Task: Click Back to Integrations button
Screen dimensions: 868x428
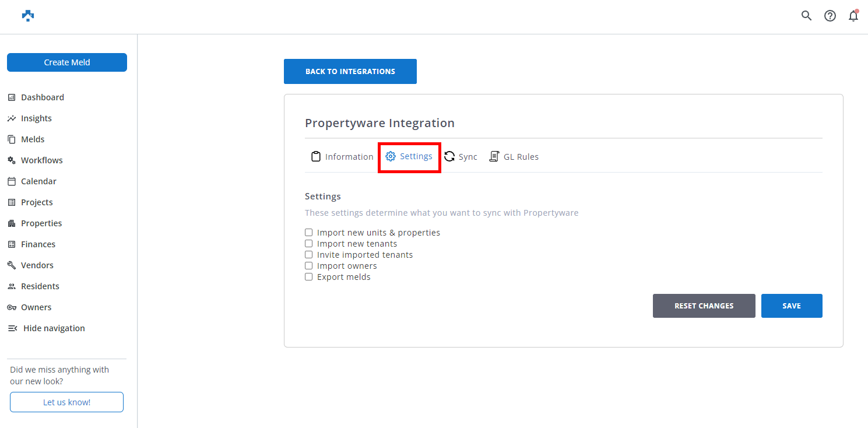Action: [350, 71]
